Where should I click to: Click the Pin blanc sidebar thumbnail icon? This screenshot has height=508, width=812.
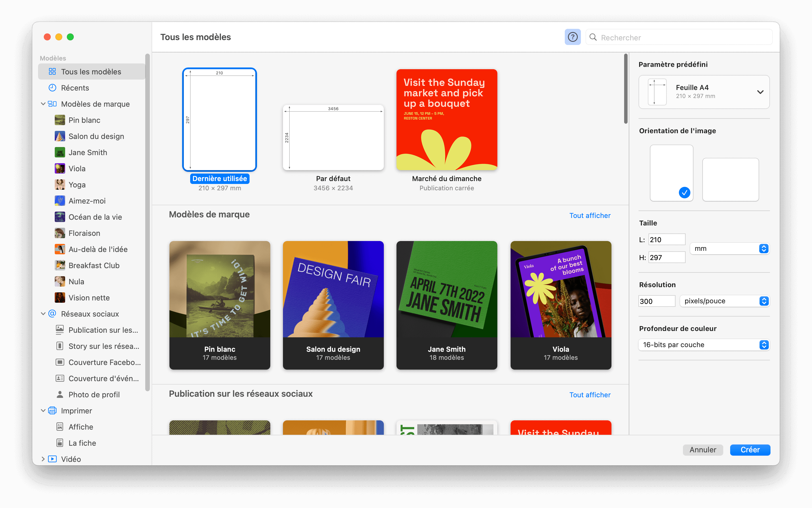coord(60,120)
